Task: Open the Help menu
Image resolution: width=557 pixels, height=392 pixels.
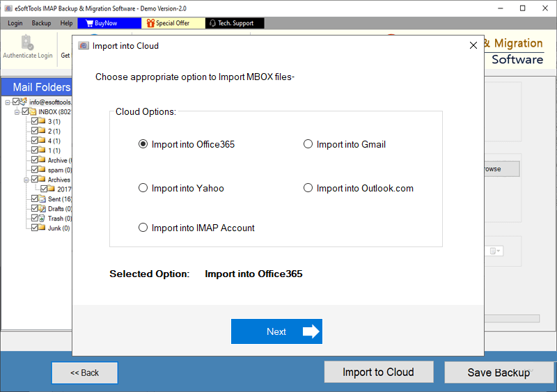Action: (66, 23)
